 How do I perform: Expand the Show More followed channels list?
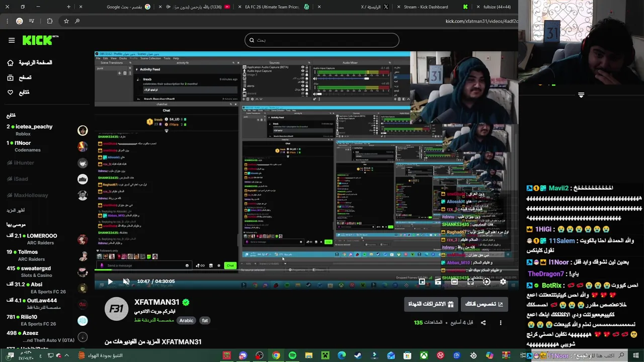pyautogui.click(x=16, y=210)
